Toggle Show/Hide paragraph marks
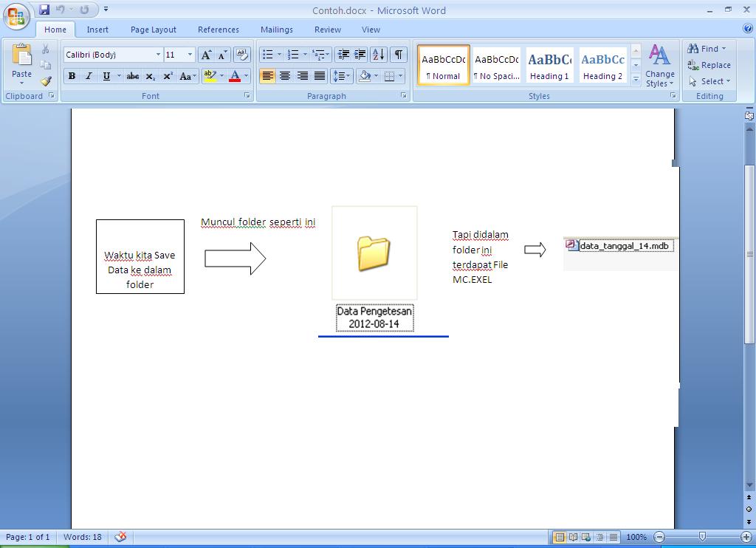Viewport: 756px width, 548px height. click(399, 55)
